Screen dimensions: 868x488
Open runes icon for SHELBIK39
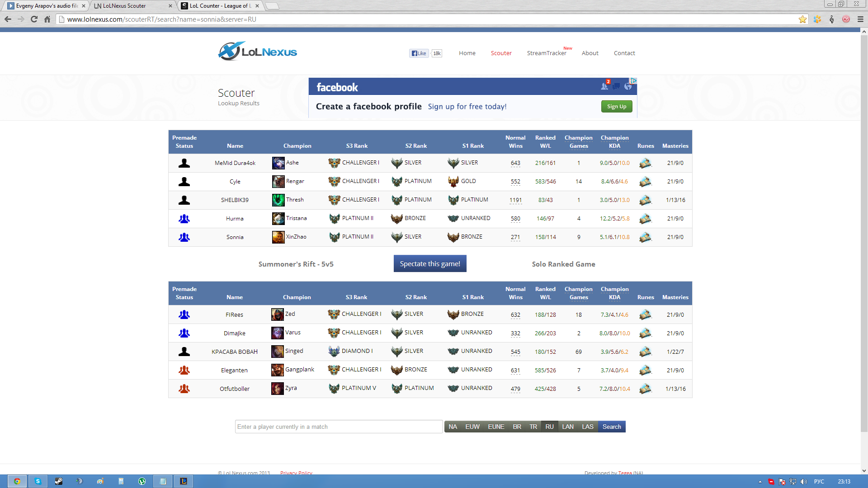[x=645, y=200]
